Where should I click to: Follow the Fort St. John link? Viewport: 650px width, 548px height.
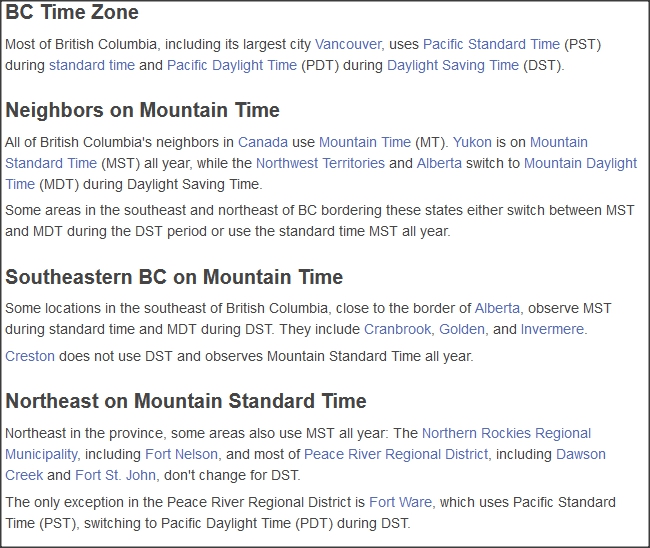(115, 475)
